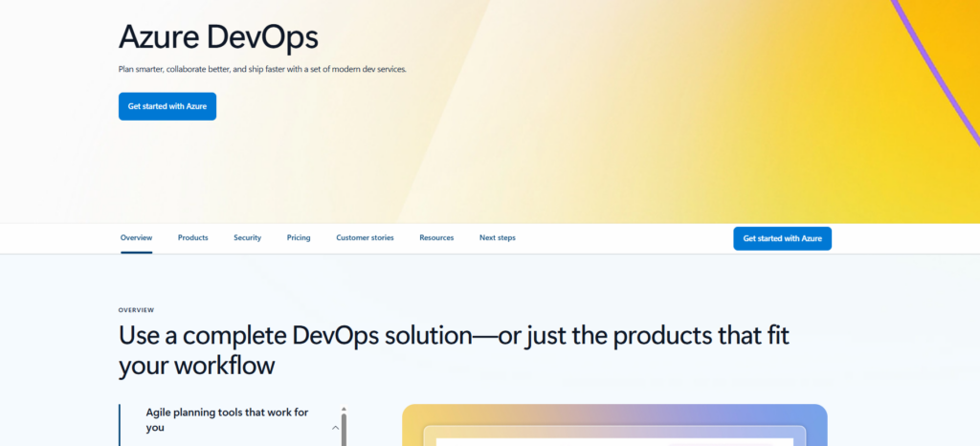Select the Next steps tab

tap(497, 237)
